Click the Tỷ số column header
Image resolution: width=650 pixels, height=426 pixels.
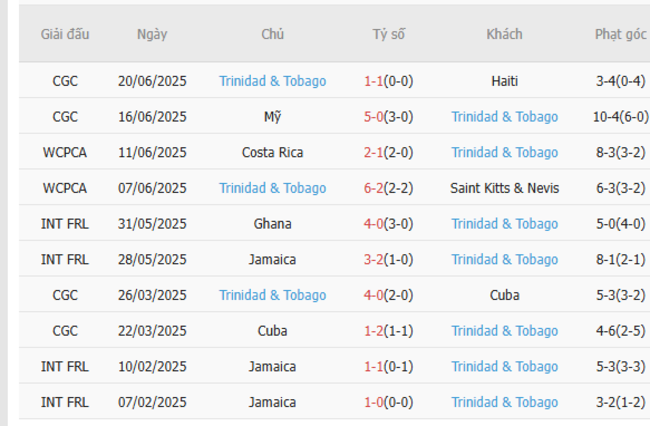(x=388, y=34)
